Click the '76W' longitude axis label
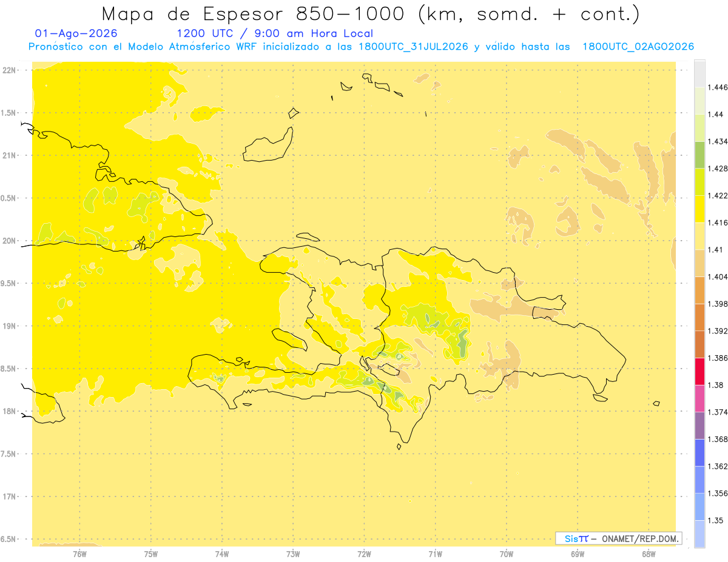This screenshot has width=728, height=562. [x=79, y=554]
